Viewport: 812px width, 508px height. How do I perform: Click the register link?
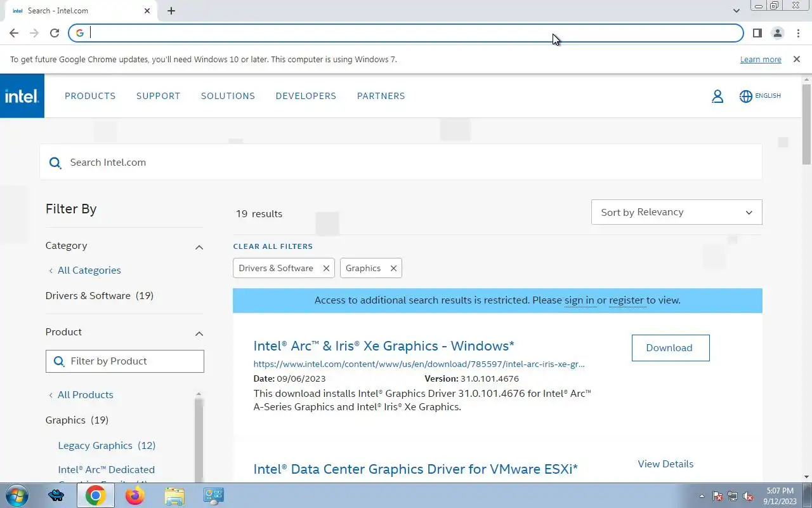coord(626,300)
